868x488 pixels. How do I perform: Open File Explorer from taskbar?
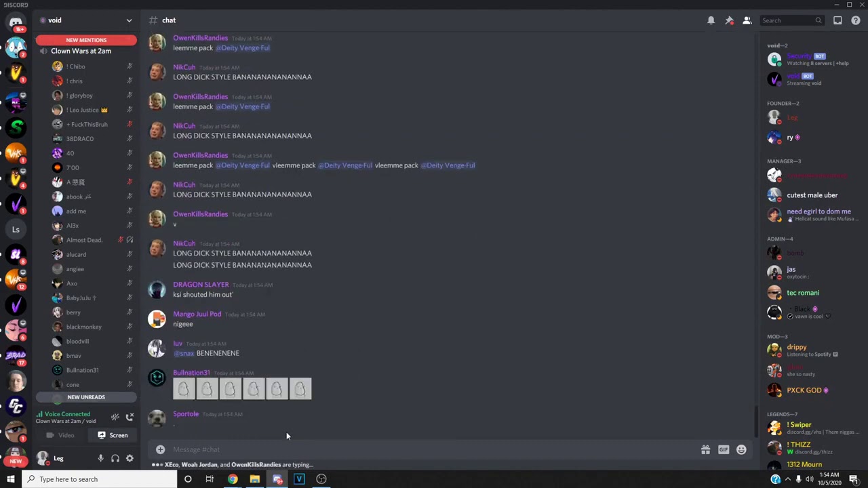tap(254, 479)
